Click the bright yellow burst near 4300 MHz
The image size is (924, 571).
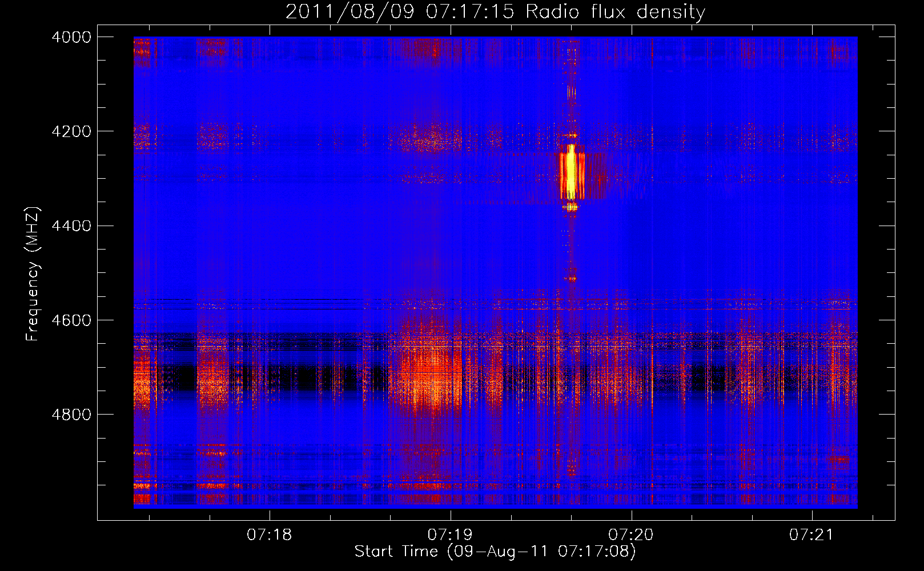tap(572, 172)
